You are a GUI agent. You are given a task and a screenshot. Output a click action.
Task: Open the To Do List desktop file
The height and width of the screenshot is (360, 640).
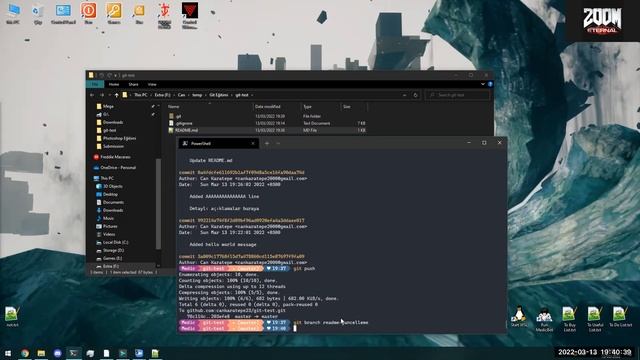pos(620,317)
